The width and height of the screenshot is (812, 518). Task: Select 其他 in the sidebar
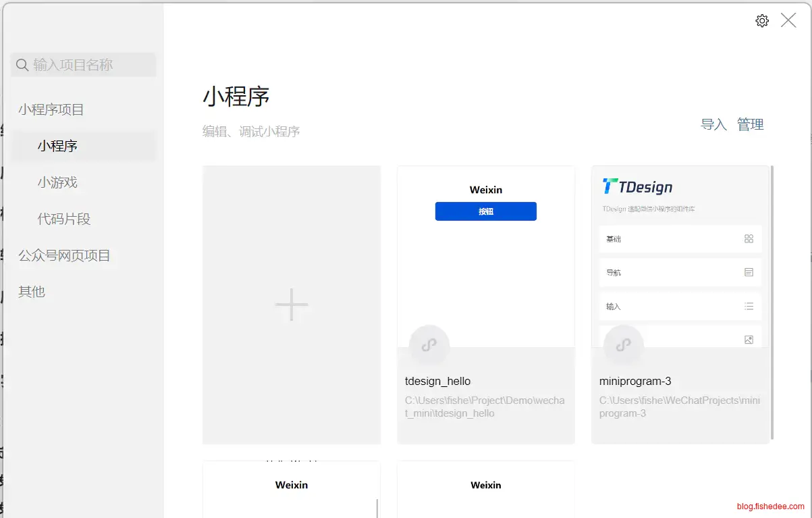[32, 292]
